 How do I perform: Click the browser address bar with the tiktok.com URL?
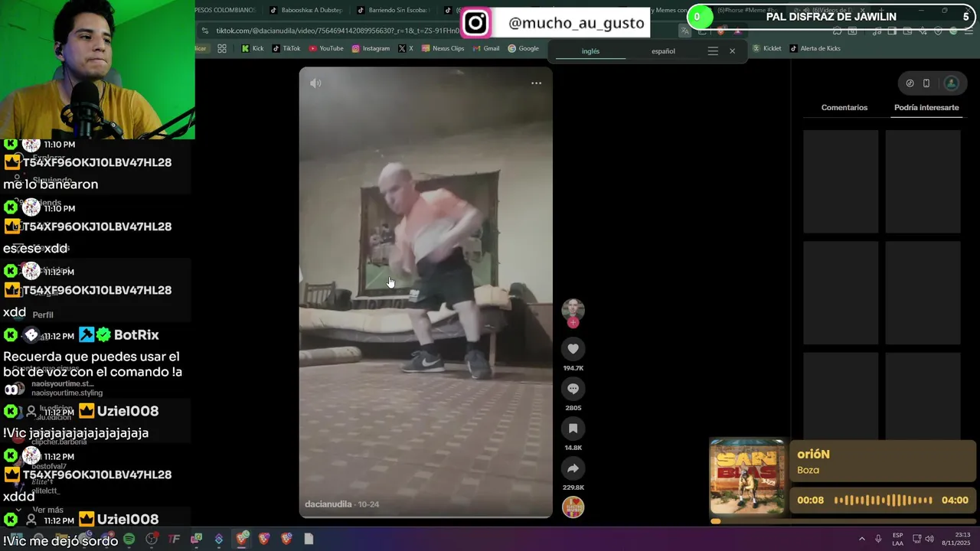click(337, 31)
